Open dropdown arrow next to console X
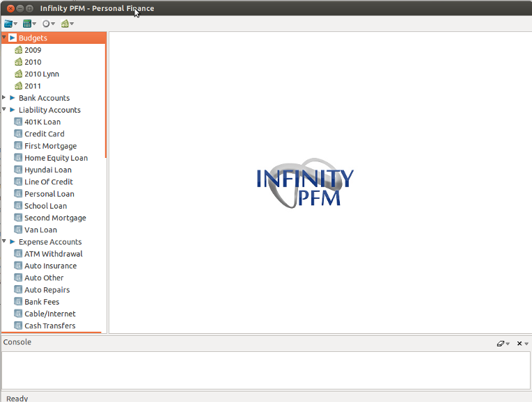The width and height of the screenshot is (532, 402). [526, 344]
